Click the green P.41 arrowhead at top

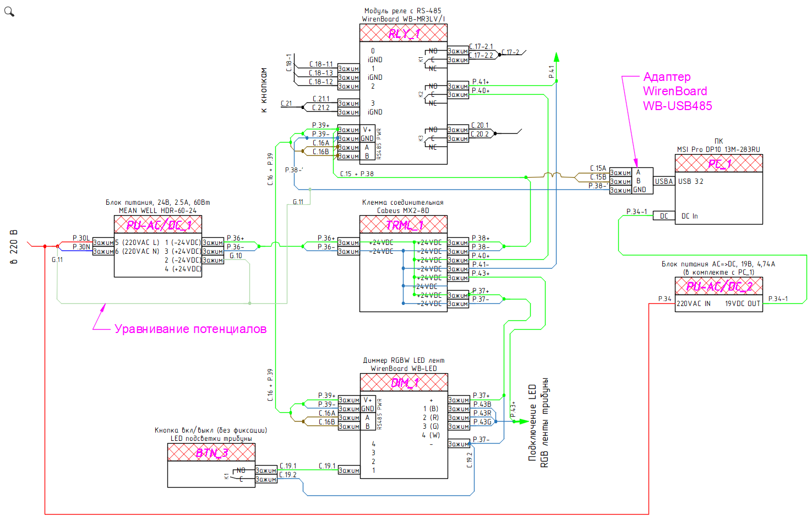tap(557, 57)
